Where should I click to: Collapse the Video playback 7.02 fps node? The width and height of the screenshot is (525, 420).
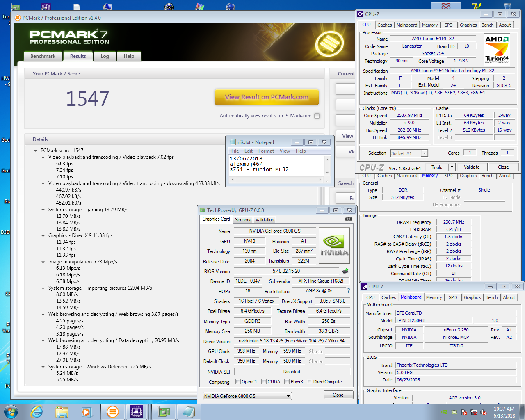[x=43, y=157]
